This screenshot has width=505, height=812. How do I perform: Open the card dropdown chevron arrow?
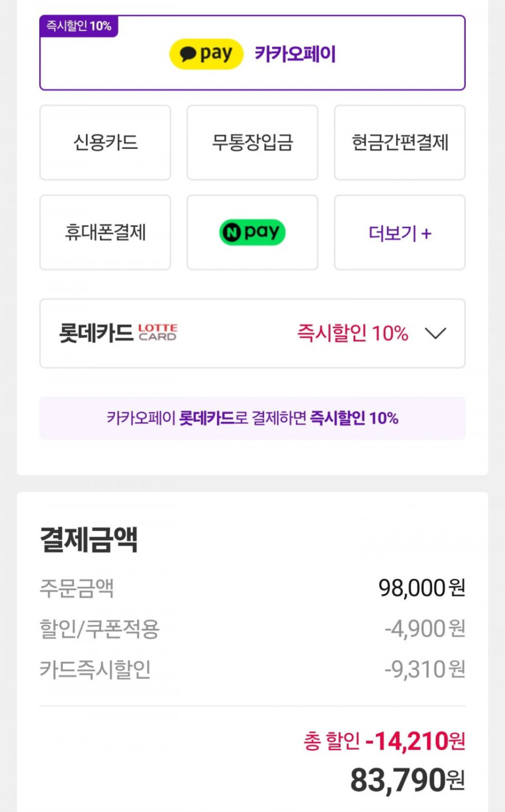coord(435,333)
